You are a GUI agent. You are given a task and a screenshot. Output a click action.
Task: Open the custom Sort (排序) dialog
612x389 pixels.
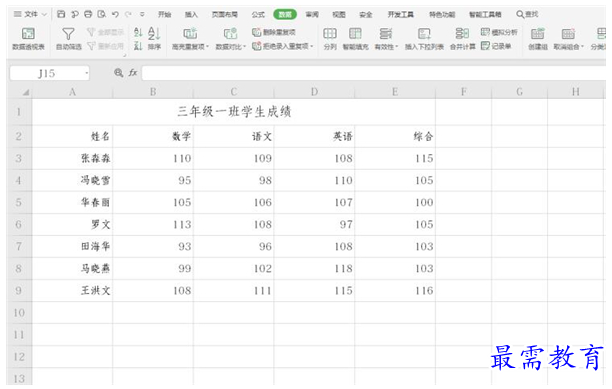pyautogui.click(x=154, y=38)
